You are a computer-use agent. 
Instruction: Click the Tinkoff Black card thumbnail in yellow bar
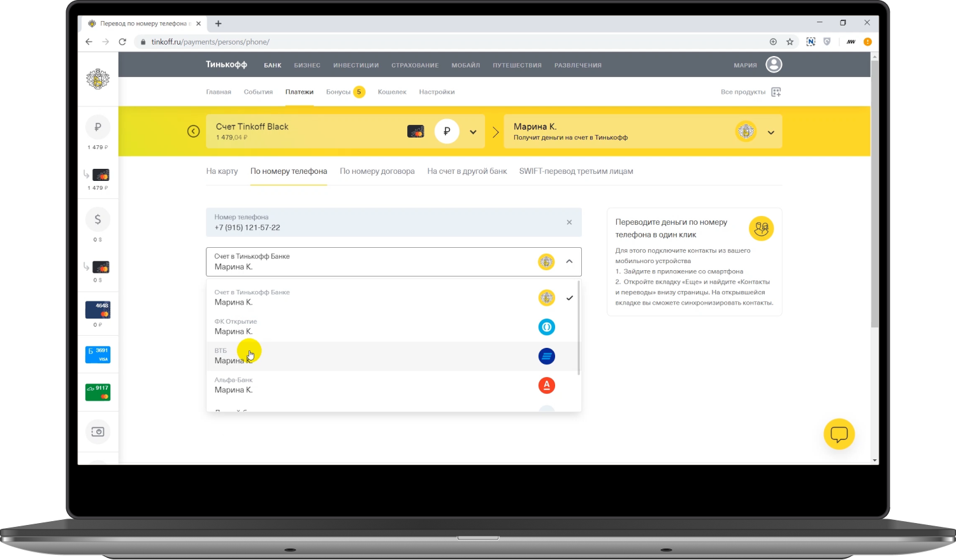[x=416, y=132]
